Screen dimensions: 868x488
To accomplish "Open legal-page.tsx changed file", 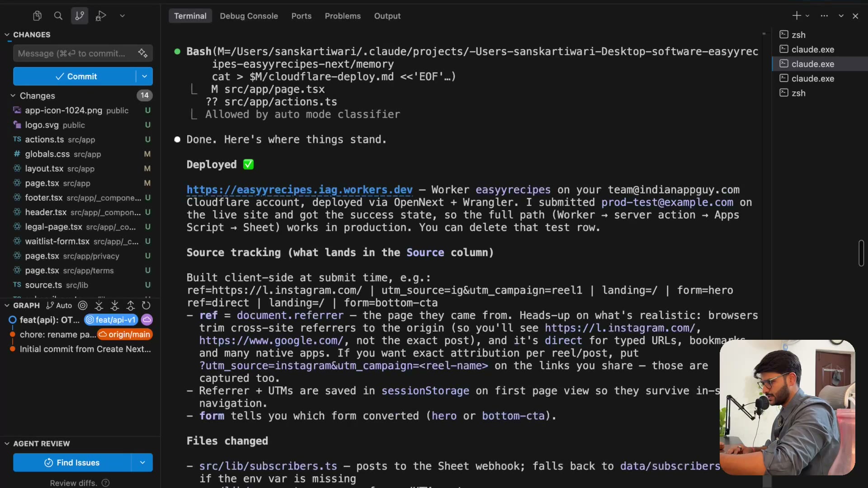I will pos(81,227).
